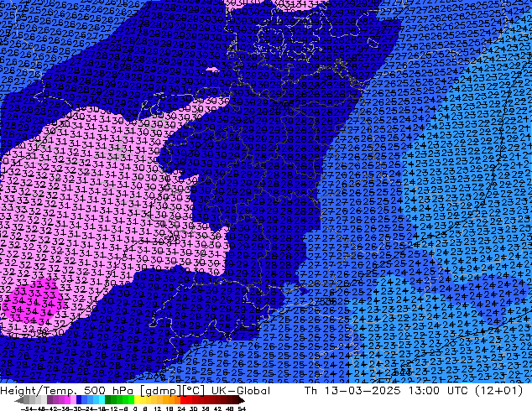Click the '12' legend scale value
Screen dimensions: 532x411
pos(157,408)
